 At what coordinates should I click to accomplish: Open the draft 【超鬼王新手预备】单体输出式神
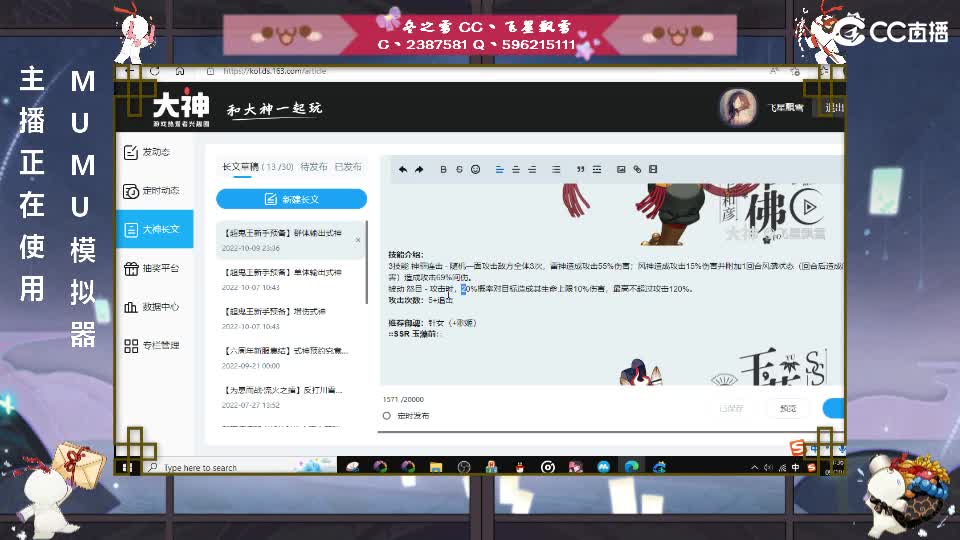point(289,279)
